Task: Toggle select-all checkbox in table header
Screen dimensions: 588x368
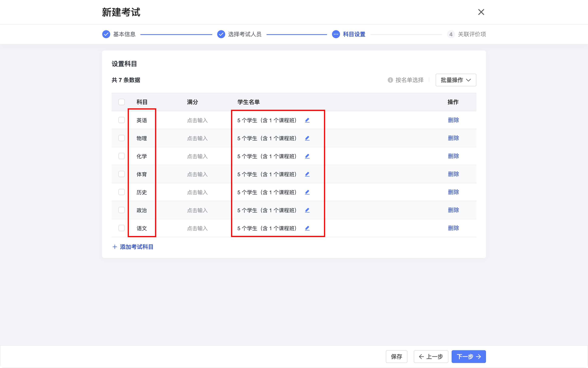Action: click(x=121, y=102)
